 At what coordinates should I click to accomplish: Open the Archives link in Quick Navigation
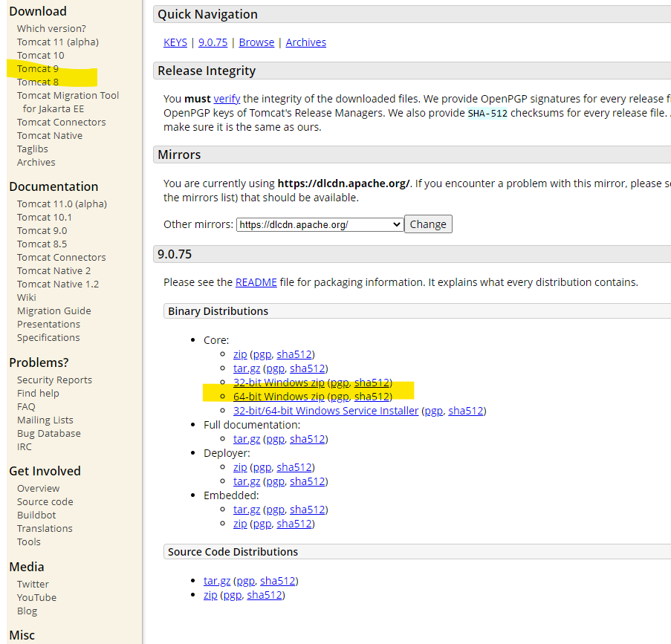point(305,42)
